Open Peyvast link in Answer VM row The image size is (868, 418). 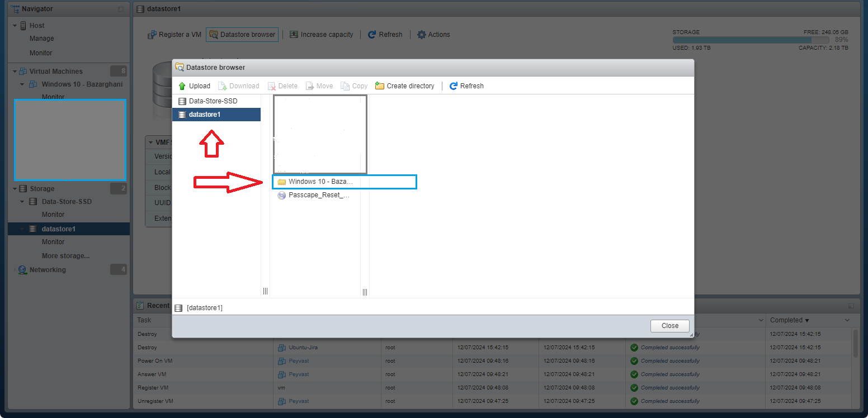pyautogui.click(x=299, y=374)
